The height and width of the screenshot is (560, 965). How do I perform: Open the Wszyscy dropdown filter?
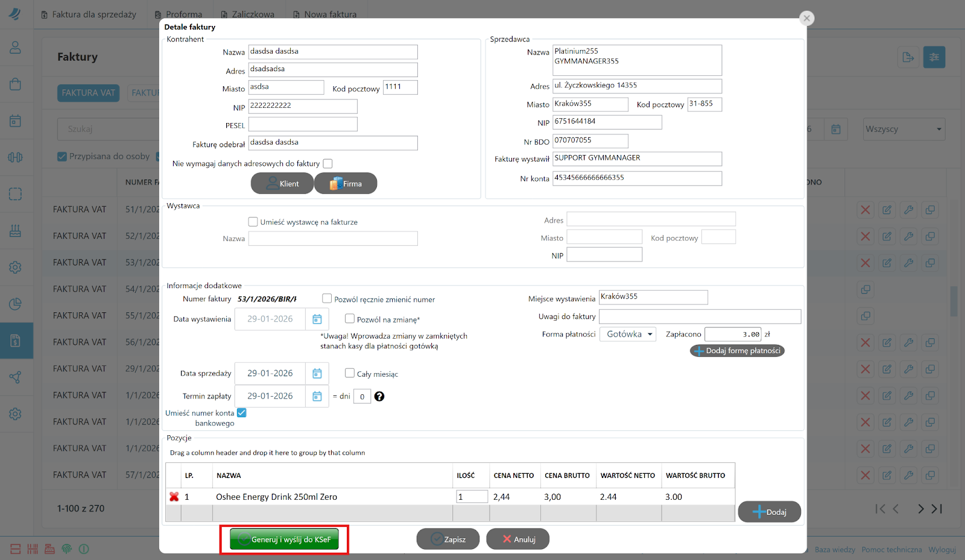coord(903,129)
